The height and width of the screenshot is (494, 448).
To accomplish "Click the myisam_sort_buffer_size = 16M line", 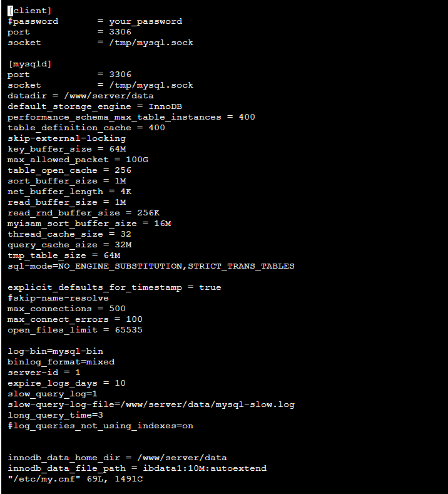I will (x=89, y=224).
